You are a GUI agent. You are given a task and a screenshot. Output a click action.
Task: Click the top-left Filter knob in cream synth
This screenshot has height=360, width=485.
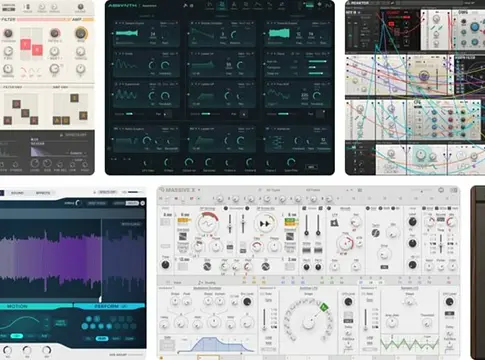8,33
